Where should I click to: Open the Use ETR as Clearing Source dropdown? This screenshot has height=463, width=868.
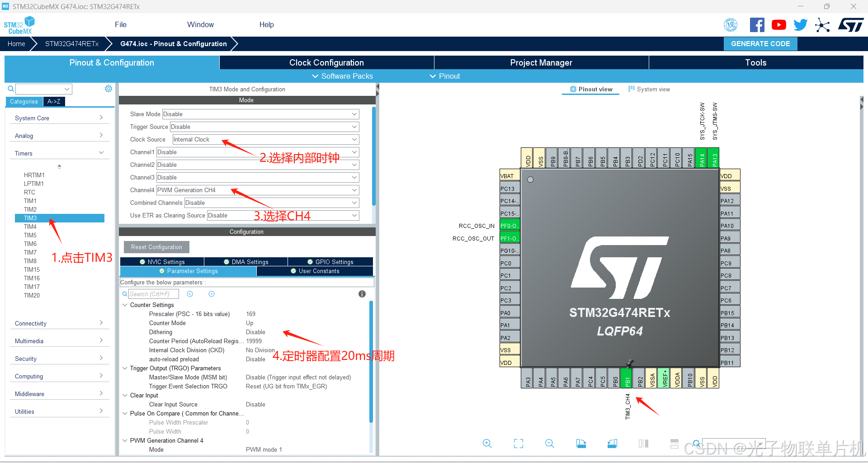(283, 215)
